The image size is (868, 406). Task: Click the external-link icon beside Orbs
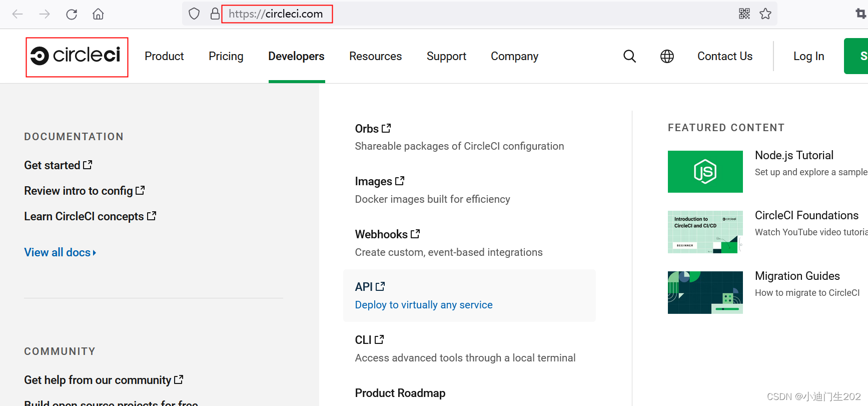[386, 128]
